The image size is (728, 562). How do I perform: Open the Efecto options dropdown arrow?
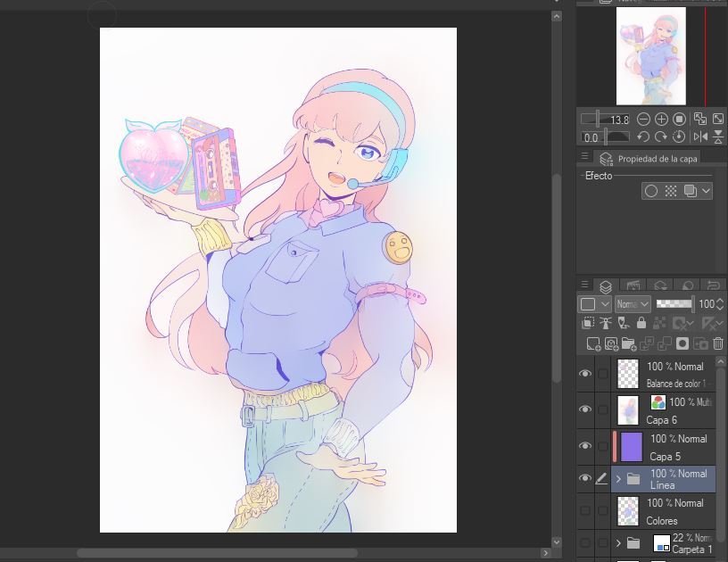705,191
